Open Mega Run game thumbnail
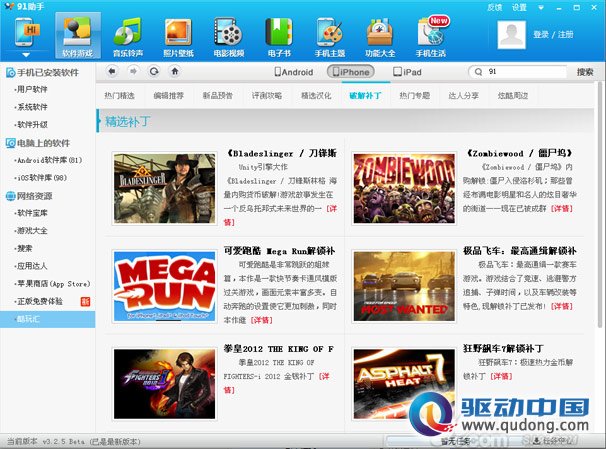 tap(165, 286)
